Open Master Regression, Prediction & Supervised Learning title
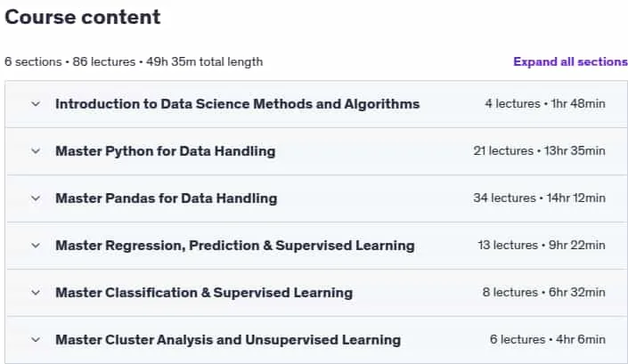The image size is (628, 364). [x=235, y=246]
